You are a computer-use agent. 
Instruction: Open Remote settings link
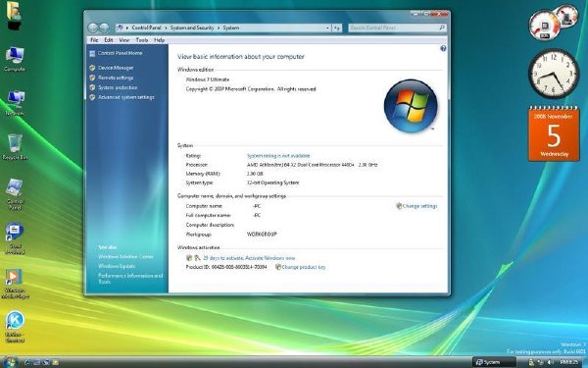(116, 78)
